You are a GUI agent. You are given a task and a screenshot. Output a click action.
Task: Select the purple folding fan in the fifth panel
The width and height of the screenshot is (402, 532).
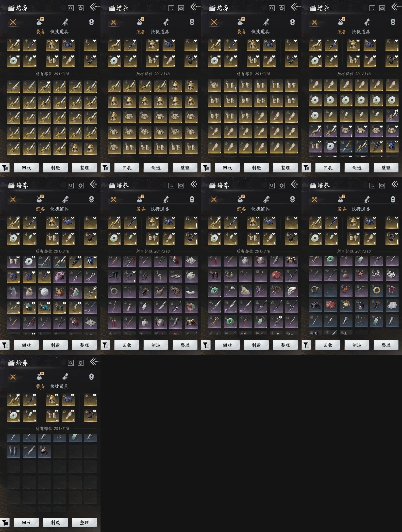pos(60,277)
